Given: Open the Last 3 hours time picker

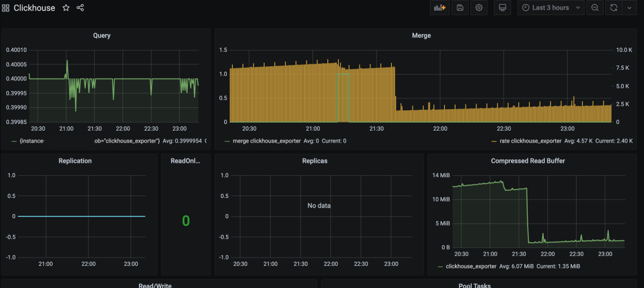Looking at the screenshot, I should pos(550,8).
